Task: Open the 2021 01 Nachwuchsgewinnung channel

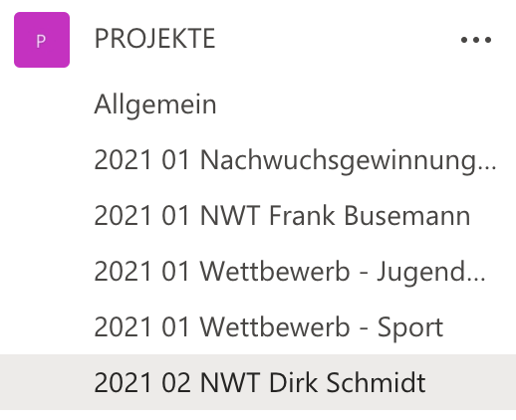Action: tap(258, 160)
